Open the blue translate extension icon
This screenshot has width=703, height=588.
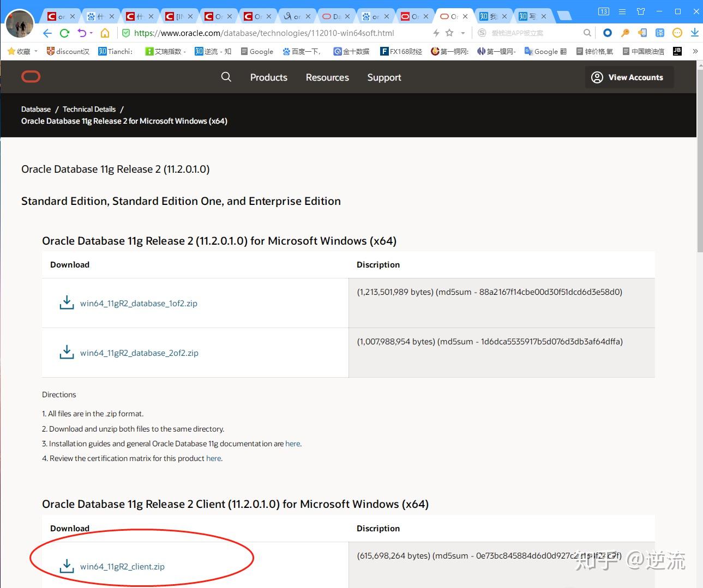[x=660, y=33]
